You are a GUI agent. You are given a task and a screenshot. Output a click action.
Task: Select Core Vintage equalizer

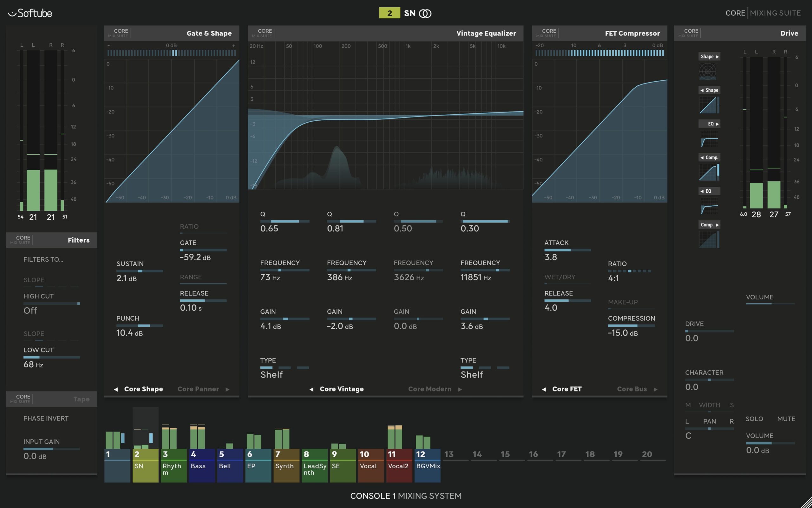click(x=342, y=389)
